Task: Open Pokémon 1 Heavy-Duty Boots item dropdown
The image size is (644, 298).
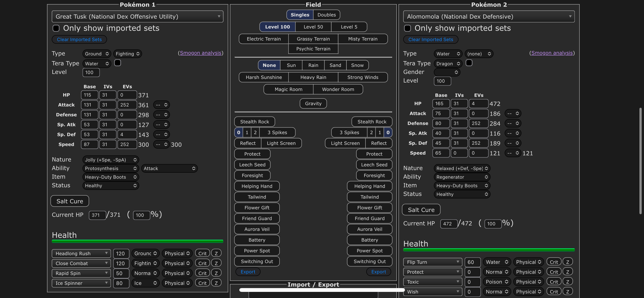Action: (x=111, y=177)
